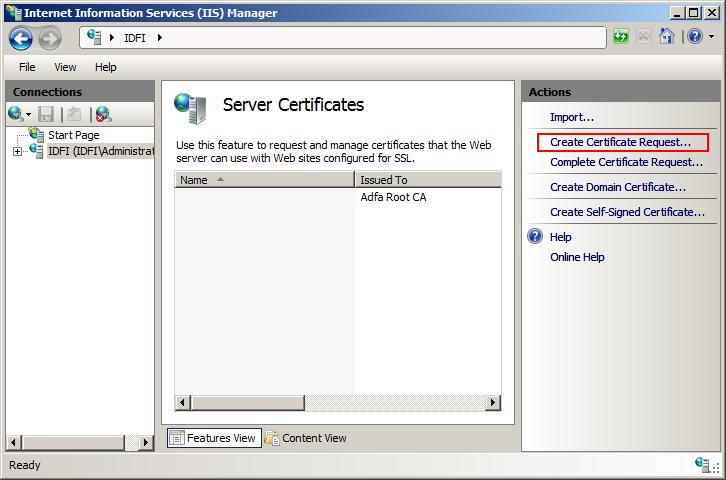Screen dimensions: 726x480
Task: Click left arrow of certificate list scrollbar
Action: pos(182,403)
